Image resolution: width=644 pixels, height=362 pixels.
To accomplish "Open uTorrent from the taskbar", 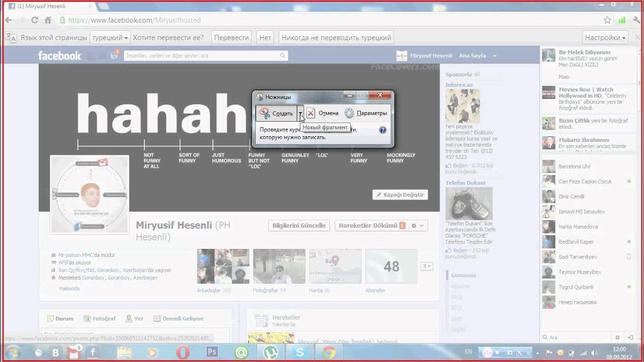I will coord(271,353).
